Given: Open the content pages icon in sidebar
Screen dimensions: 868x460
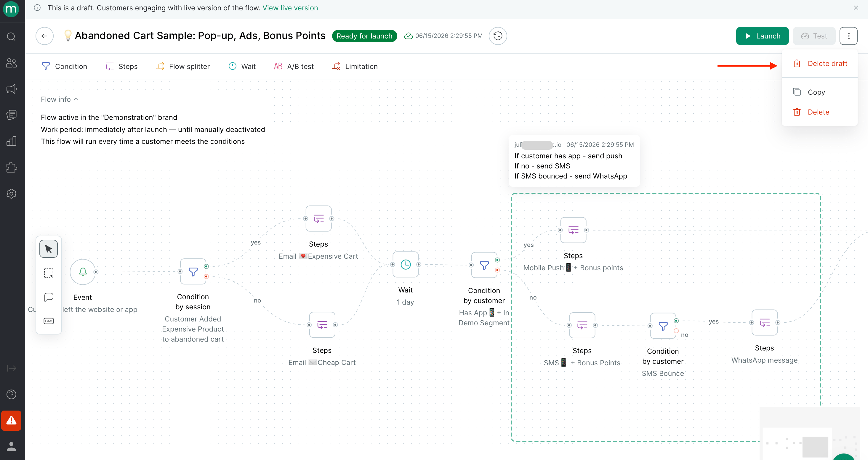Looking at the screenshot, I should pos(12,115).
